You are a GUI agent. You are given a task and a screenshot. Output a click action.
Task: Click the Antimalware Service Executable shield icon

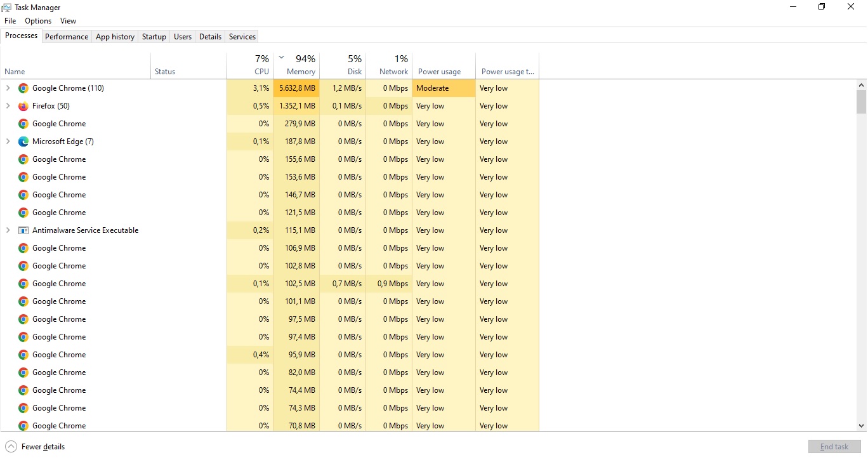[23, 230]
